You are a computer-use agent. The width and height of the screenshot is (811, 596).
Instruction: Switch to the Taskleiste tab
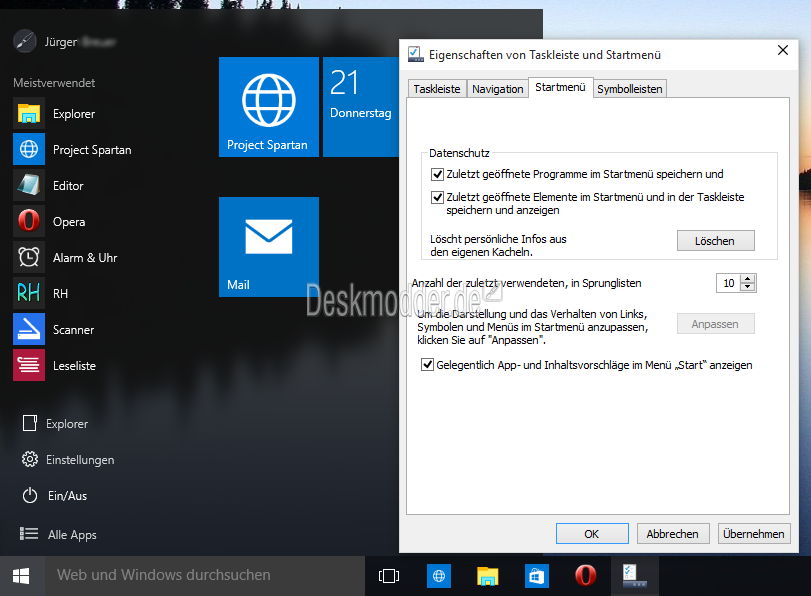(x=437, y=89)
